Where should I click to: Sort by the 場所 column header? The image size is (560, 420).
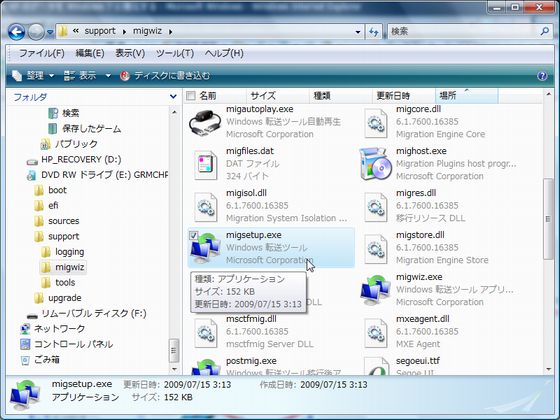pyautogui.click(x=448, y=96)
